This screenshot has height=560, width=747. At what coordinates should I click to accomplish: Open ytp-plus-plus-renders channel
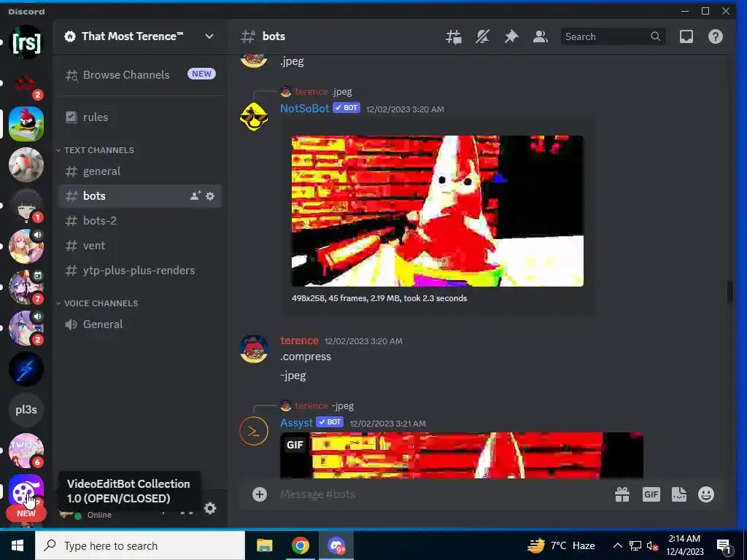[x=140, y=271]
